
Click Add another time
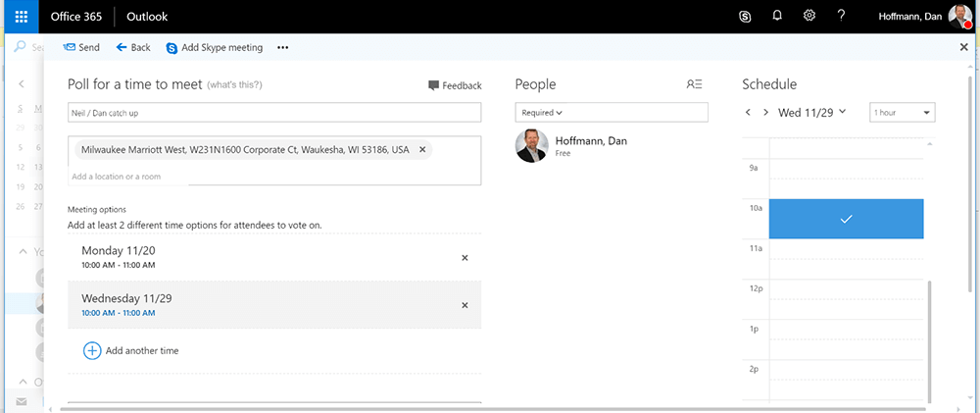pyautogui.click(x=131, y=350)
